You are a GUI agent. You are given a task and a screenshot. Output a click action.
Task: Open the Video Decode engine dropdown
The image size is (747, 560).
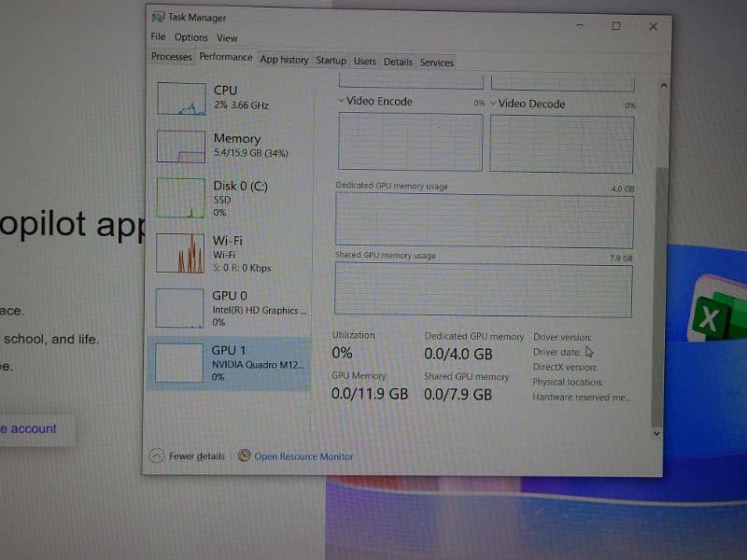[x=493, y=103]
